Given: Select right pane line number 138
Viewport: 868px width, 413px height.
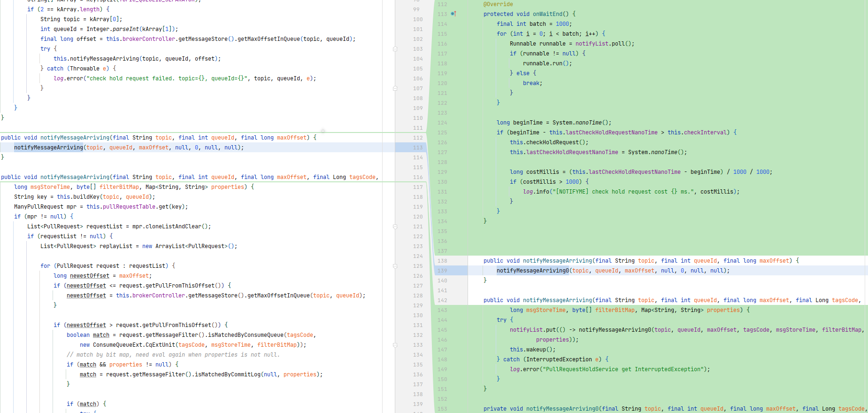Looking at the screenshot, I should click(442, 261).
